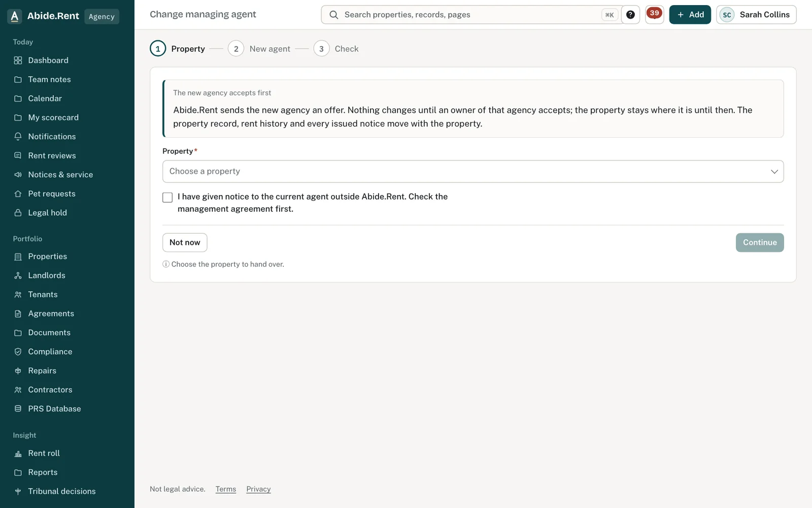Click the Agreements document icon
The image size is (812, 508).
pyautogui.click(x=18, y=313)
